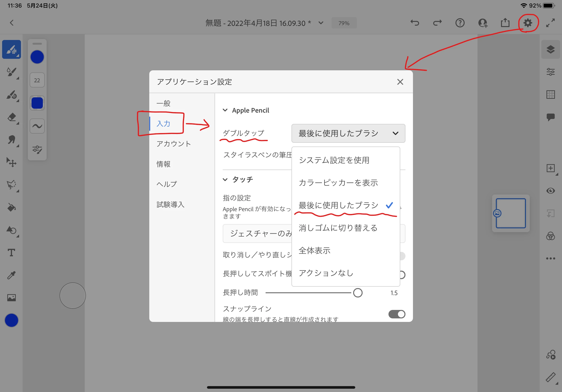Viewport: 562px width, 392px height.
Task: Open the layers panel icon
Action: click(x=550, y=49)
